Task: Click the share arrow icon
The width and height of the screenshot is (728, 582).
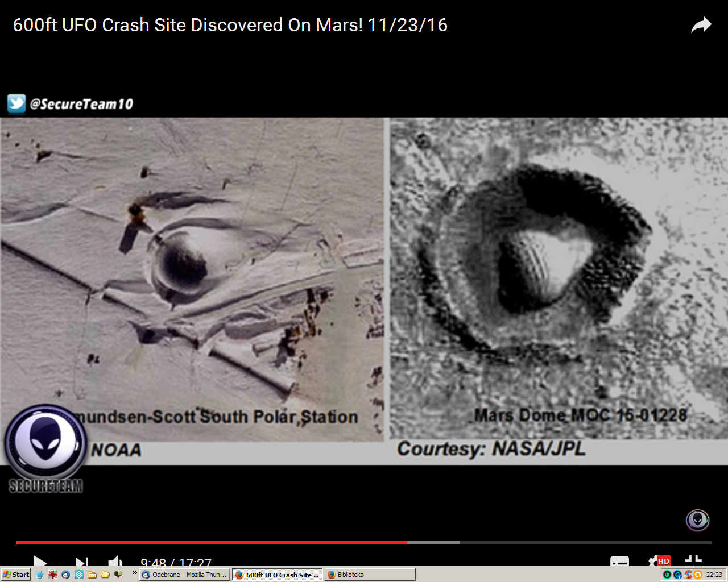Action: click(x=701, y=25)
